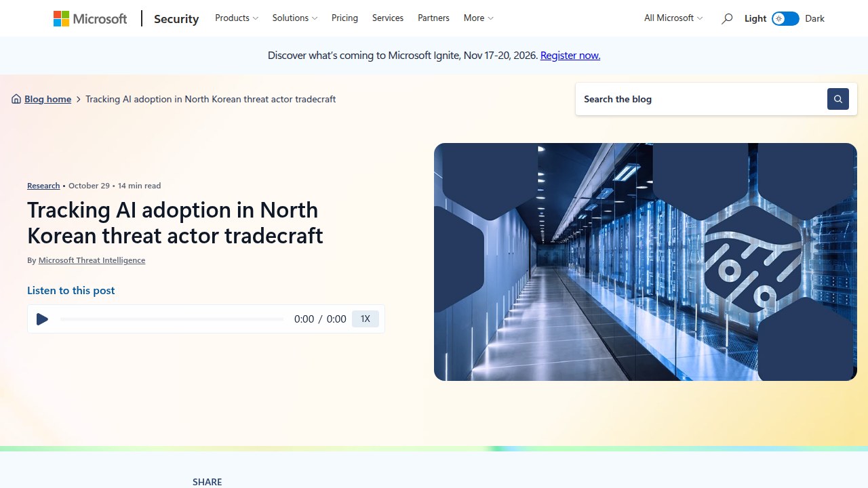The image size is (868, 488).
Task: Expand the Solutions dropdown menu
Action: pos(295,18)
